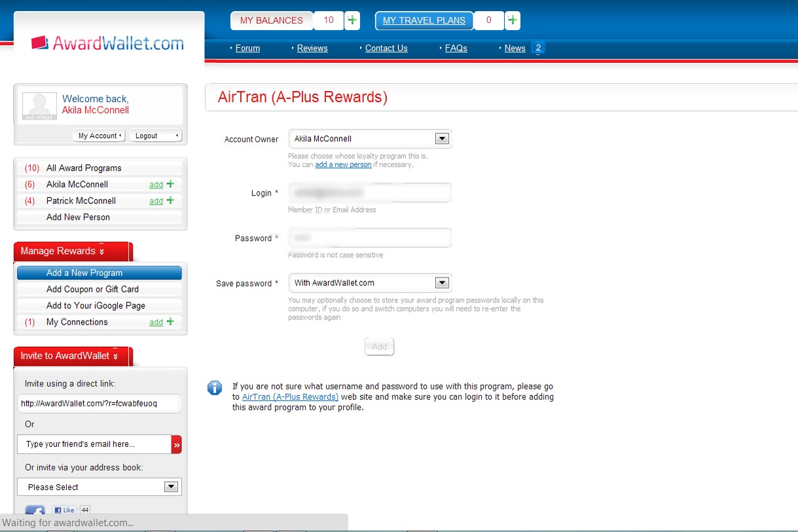Viewport: 798px width, 532px height.
Task: Click green plus in My Connections row
Action: (170, 321)
